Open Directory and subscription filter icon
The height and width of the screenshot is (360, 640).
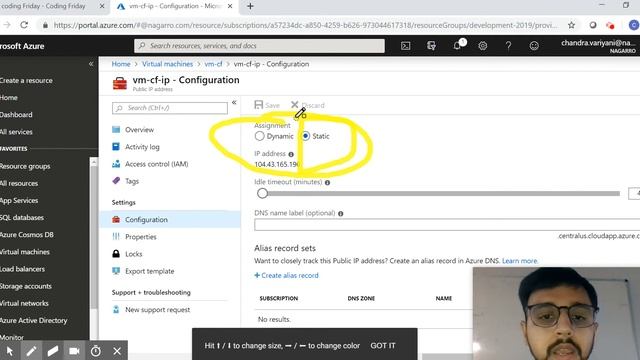[x=431, y=46]
